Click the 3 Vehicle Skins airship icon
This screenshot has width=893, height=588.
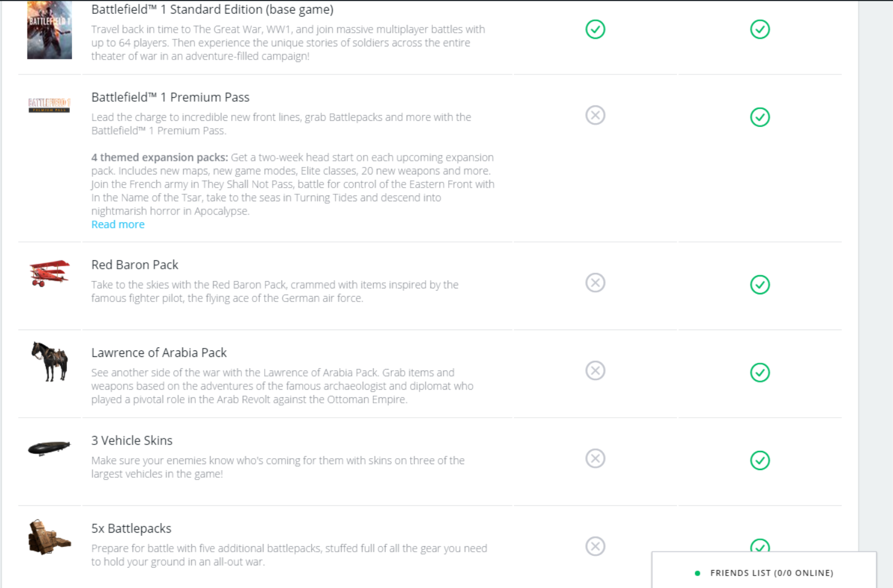pos(49,447)
